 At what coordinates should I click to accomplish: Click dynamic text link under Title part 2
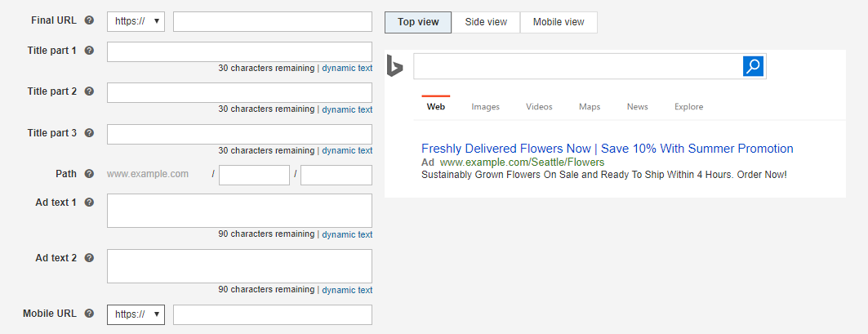point(347,109)
